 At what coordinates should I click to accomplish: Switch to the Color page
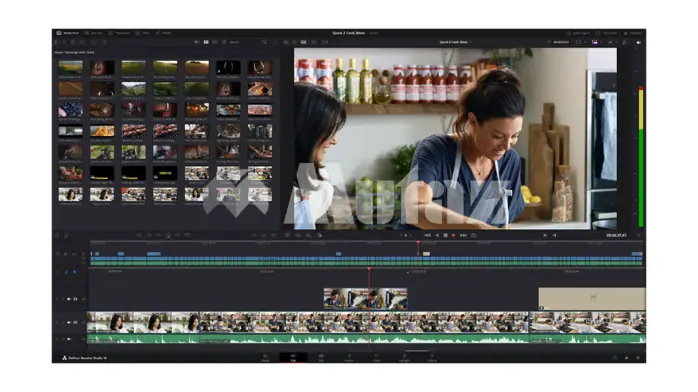[377, 357]
